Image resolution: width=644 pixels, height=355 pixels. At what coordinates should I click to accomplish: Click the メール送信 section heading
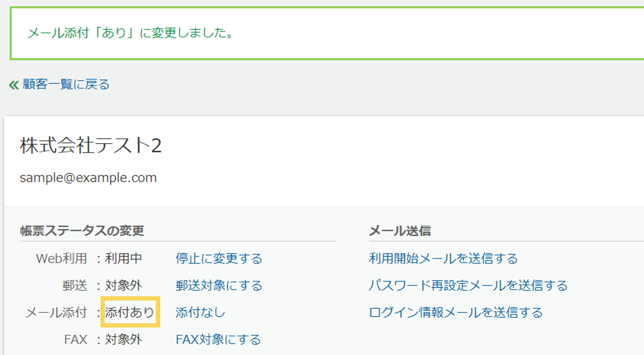(x=400, y=230)
